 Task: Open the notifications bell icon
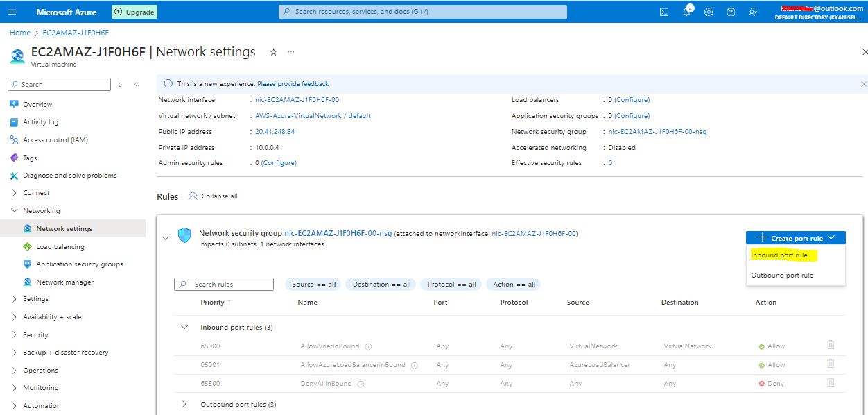coord(686,12)
